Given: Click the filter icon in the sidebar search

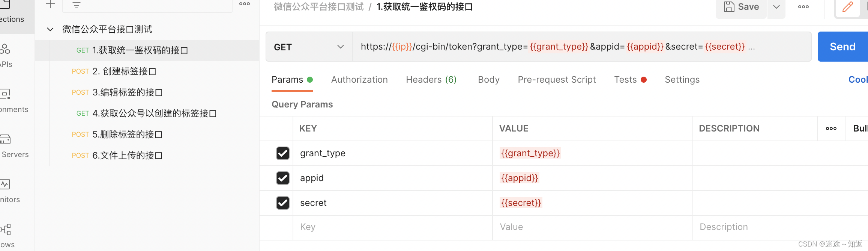Looking at the screenshot, I should [x=77, y=5].
